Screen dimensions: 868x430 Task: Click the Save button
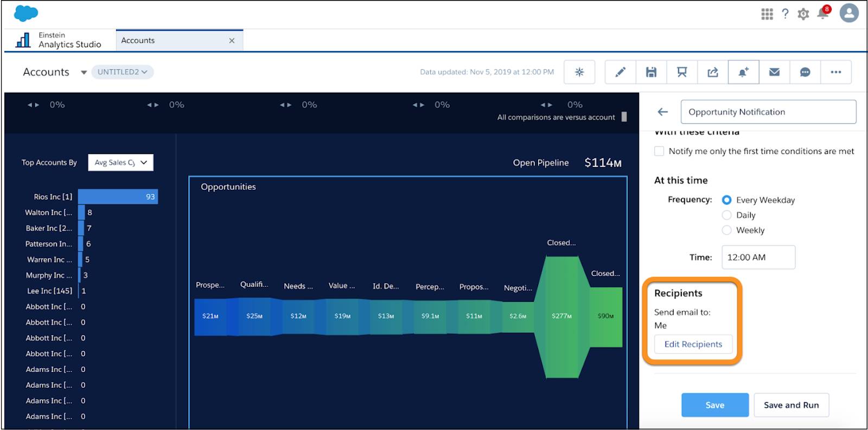coord(715,405)
